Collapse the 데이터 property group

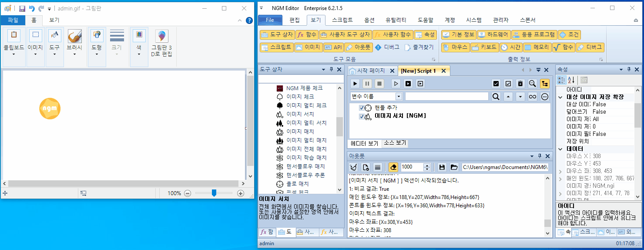pyautogui.click(x=560, y=149)
